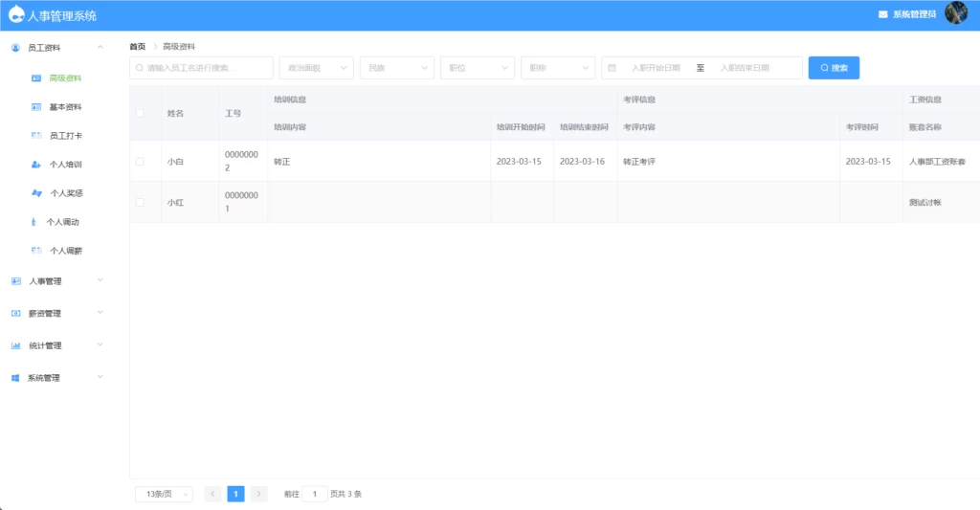Viewport: 980px width, 510px height.
Task: Open the user avatar in top-right corner
Action: click(955, 13)
